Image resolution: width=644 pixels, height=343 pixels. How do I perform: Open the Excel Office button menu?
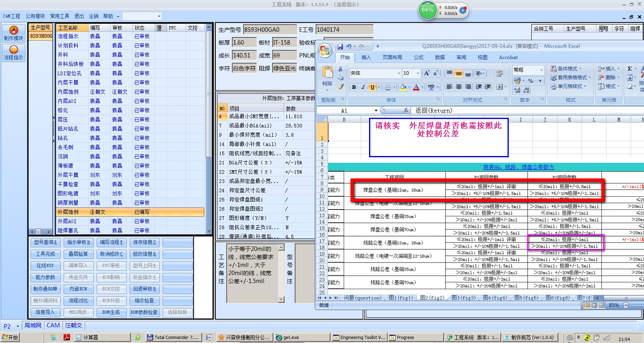click(x=324, y=51)
